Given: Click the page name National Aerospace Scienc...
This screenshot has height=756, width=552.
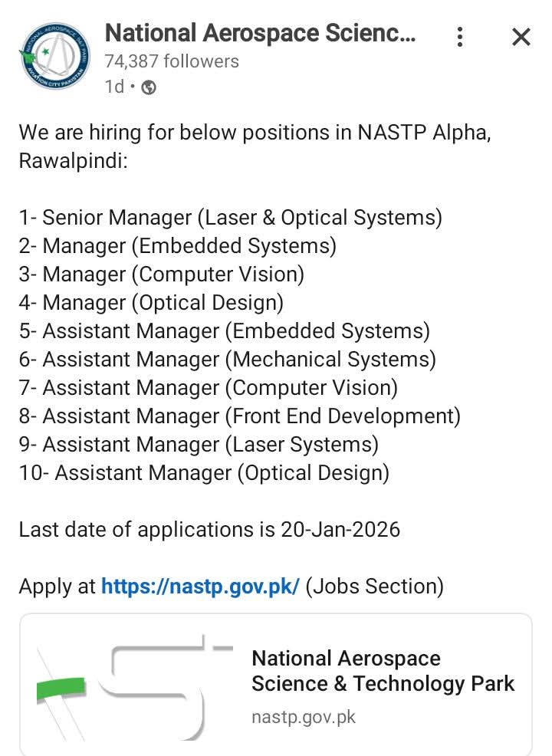Looking at the screenshot, I should 261,33.
